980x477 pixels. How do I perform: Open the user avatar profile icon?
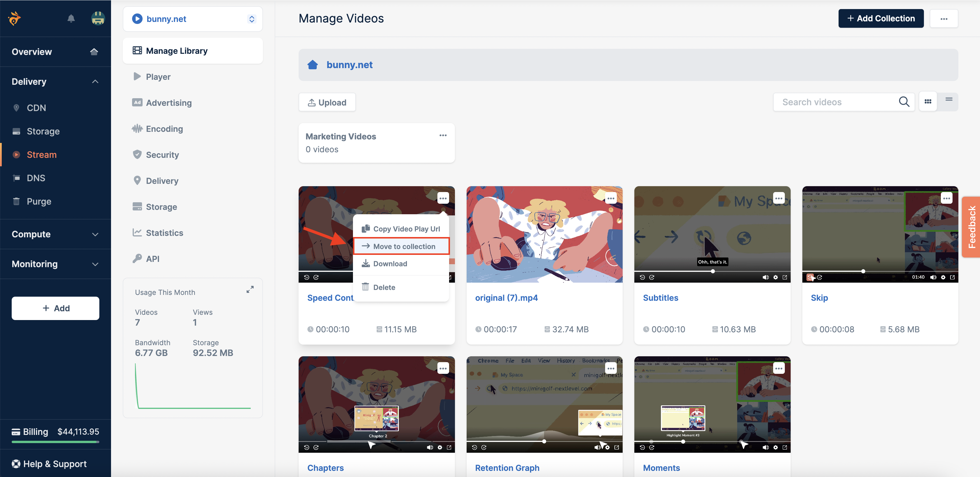point(98,18)
